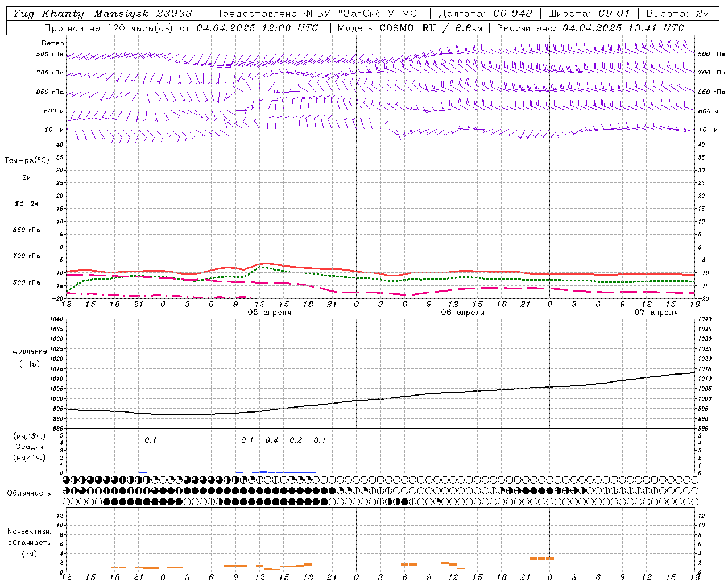The width and height of the screenshot is (728, 582).
Task: Select the Прогноз на 120 часа(ов) text
Action: [x=109, y=28]
